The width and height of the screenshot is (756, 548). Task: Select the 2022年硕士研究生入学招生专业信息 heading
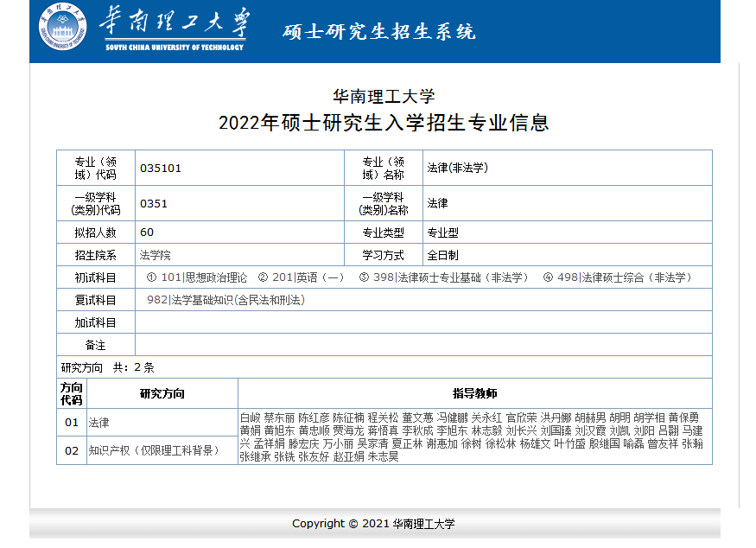tap(384, 123)
